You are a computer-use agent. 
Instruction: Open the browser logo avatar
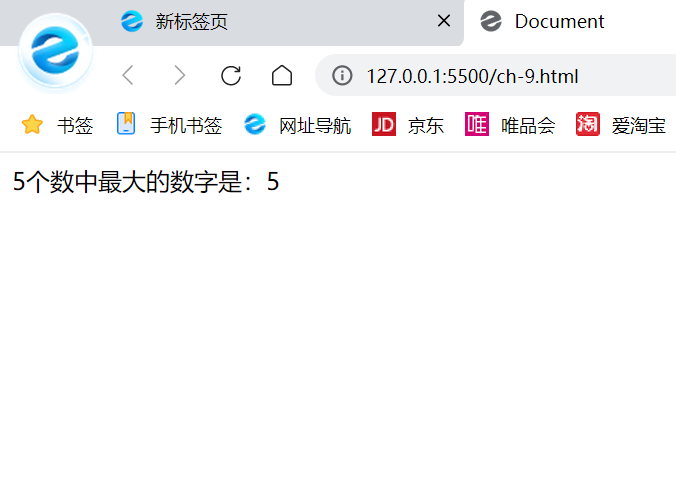55,51
